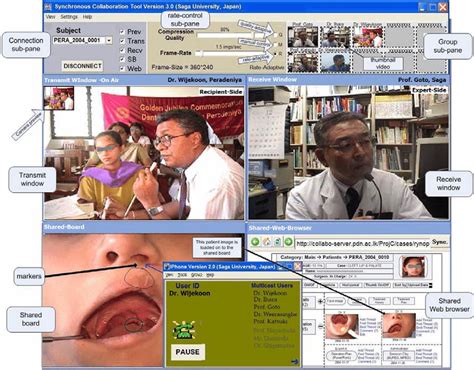Open home page in Shared-Web-Browser
The height and width of the screenshot is (370, 474).
(266, 242)
